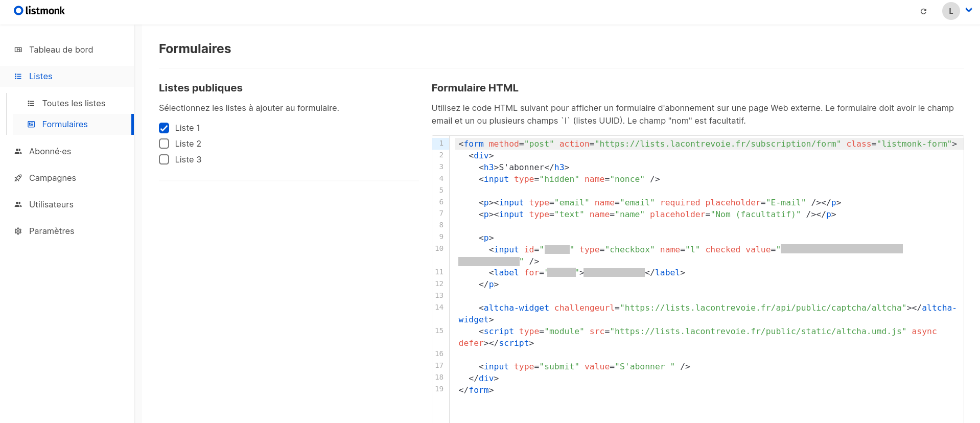
Task: Open Toutes les listes submenu item
Action: tap(74, 103)
